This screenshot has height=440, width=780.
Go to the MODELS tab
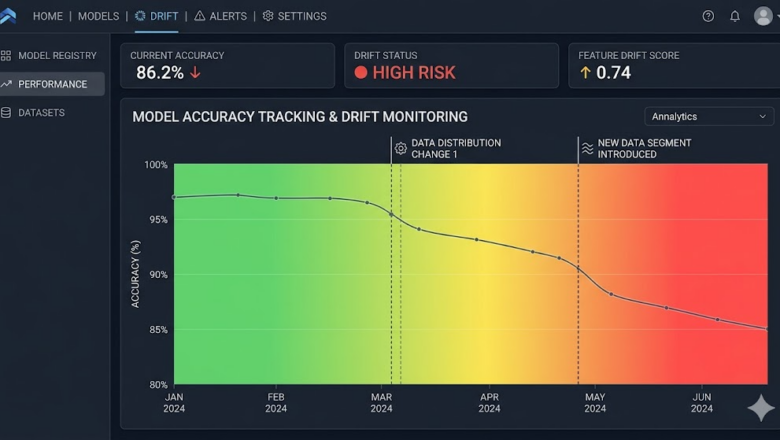coord(98,16)
